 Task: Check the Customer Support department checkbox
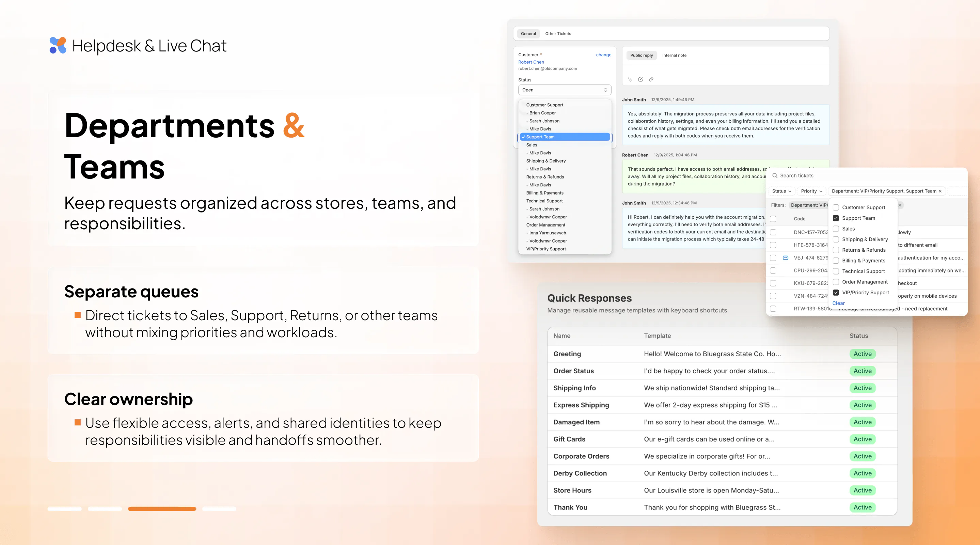(836, 207)
